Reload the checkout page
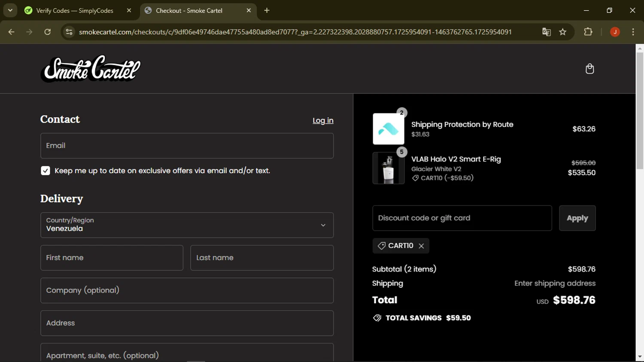This screenshot has height=362, width=644. 48,32
